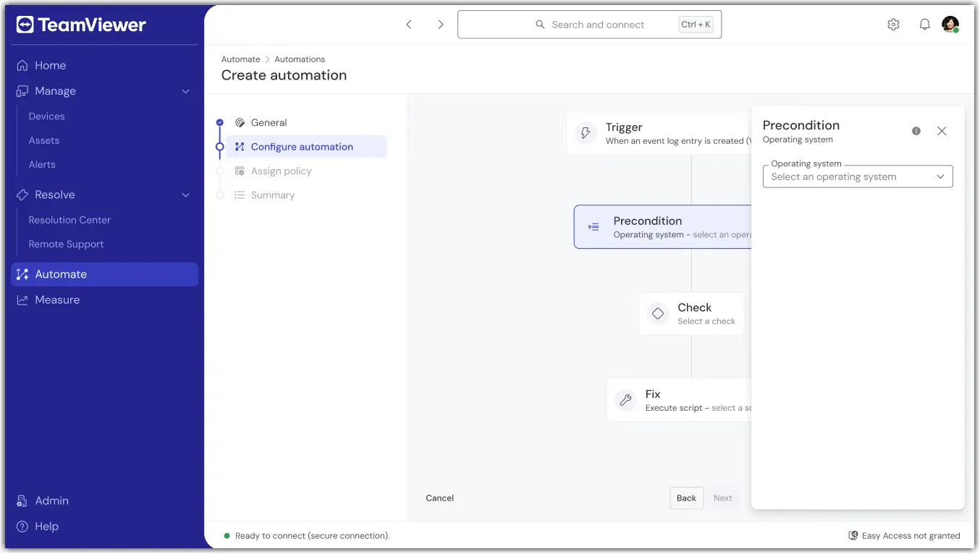
Task: Click the green connection status dot
Action: point(227,536)
